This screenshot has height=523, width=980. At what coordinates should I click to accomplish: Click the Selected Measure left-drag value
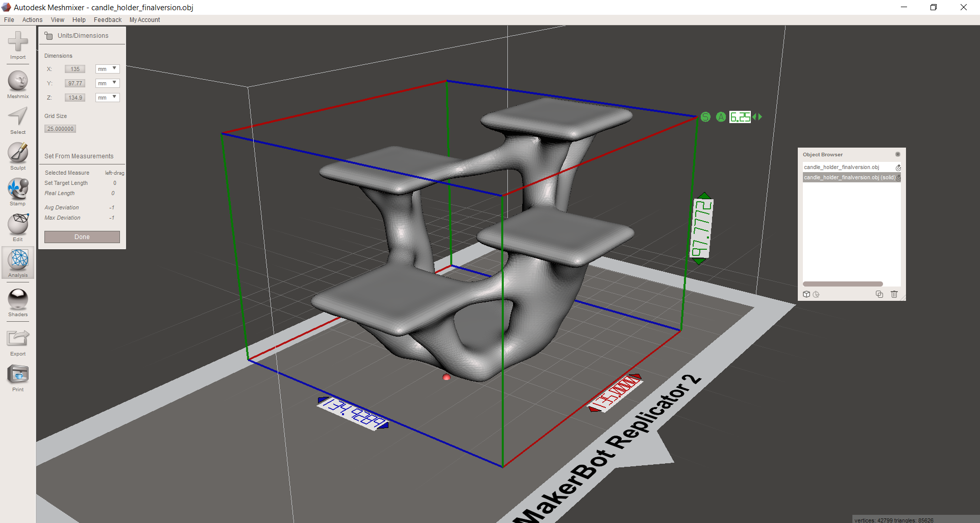tap(114, 173)
